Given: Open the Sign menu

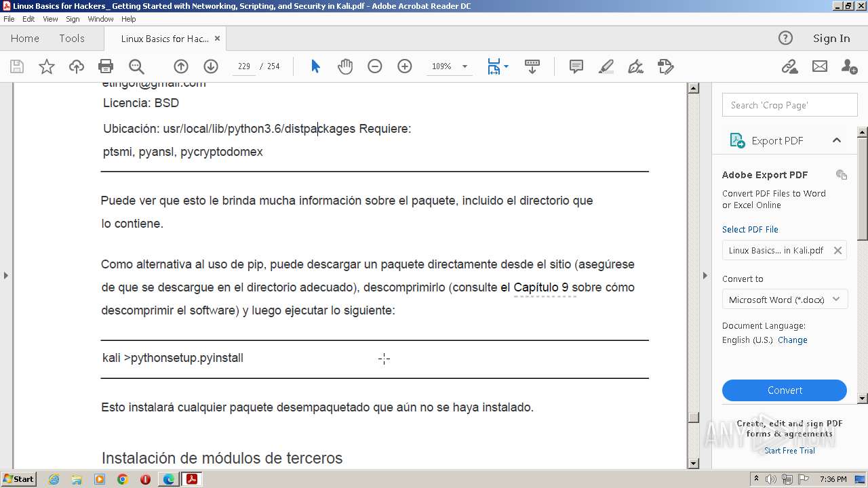Looking at the screenshot, I should (x=73, y=19).
